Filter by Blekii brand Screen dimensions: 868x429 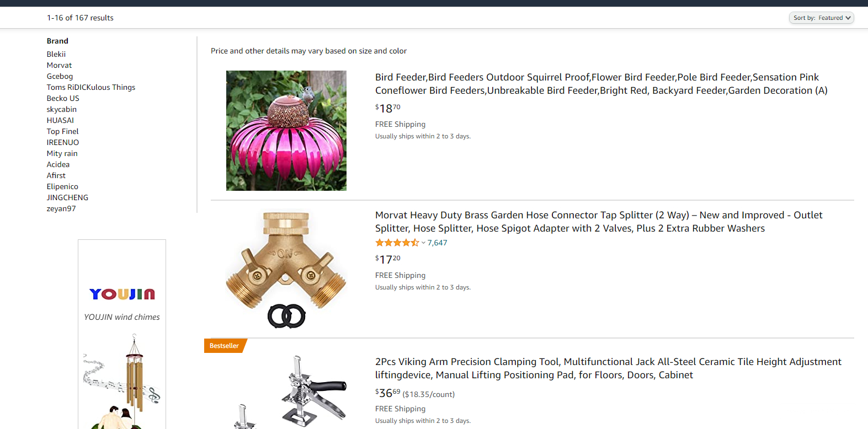point(56,54)
